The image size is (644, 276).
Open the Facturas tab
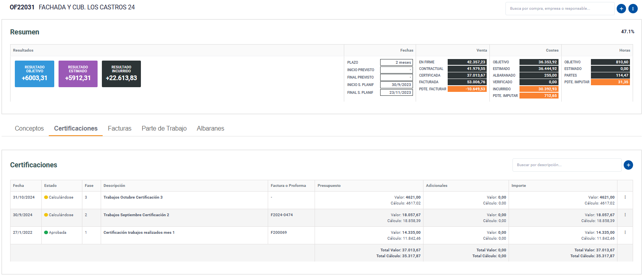click(x=119, y=129)
